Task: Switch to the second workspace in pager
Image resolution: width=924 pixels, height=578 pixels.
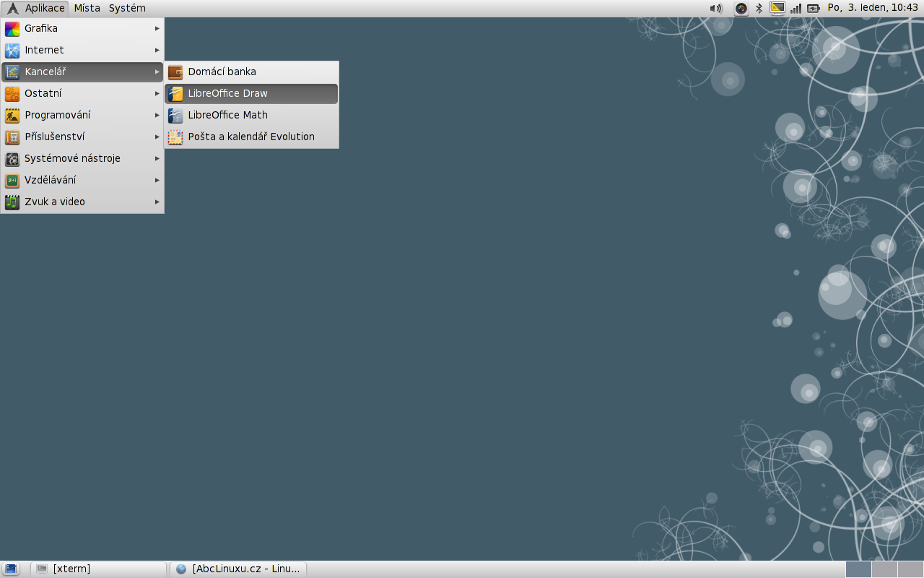Action: pyautogui.click(x=884, y=569)
